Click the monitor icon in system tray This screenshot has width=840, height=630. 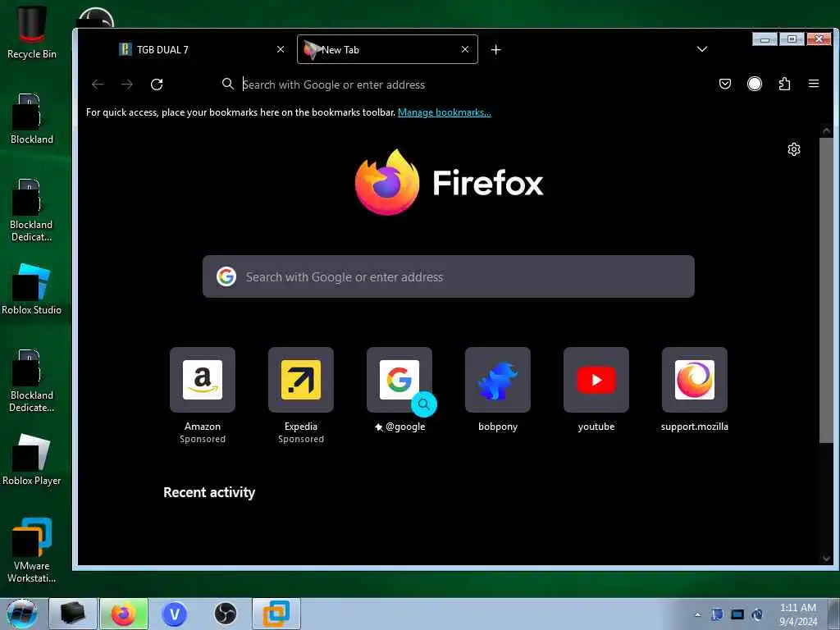coord(737,614)
